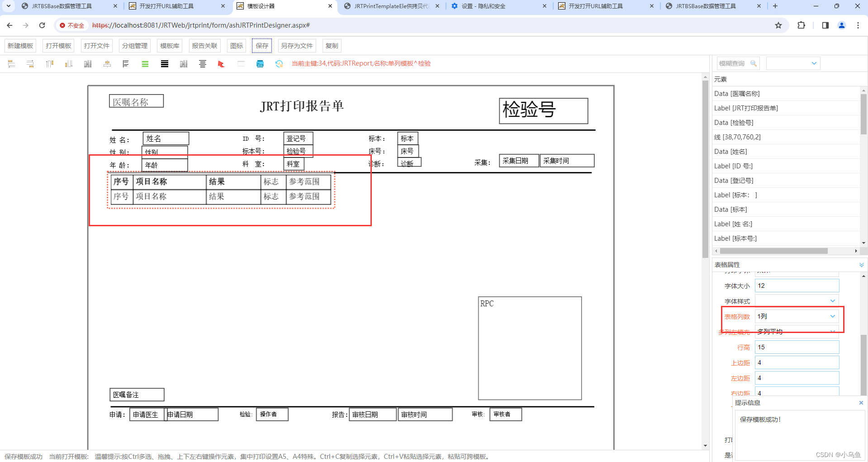Click the align-right edges toolbar icon
Viewport: 868px width, 462px height.
pos(30,64)
